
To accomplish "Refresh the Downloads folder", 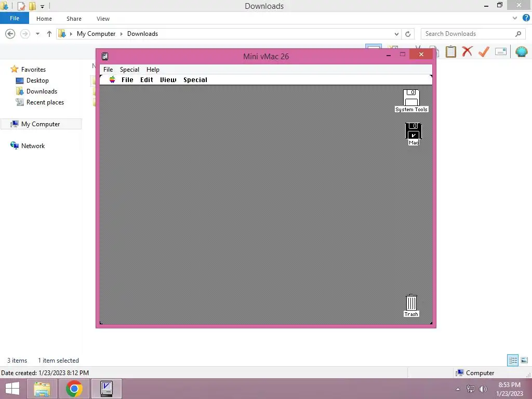I will (408, 34).
